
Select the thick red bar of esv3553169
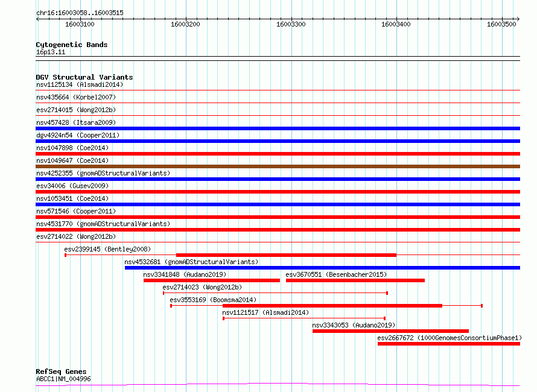point(332,306)
